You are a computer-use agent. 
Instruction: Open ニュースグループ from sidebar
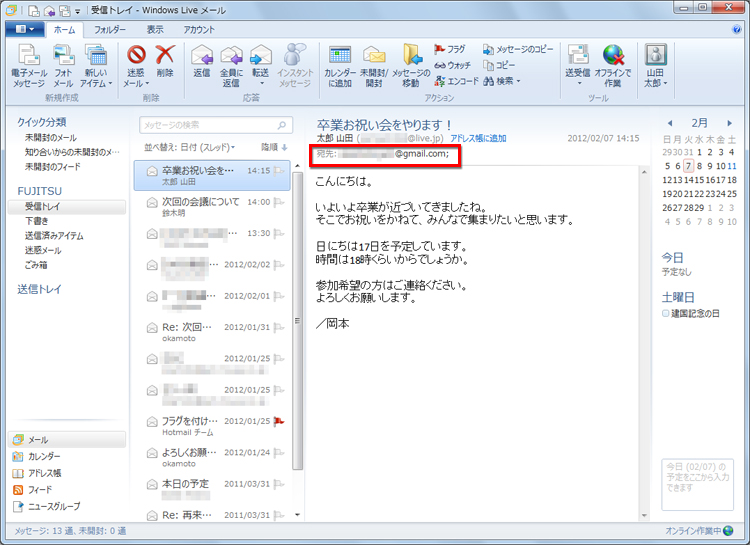coord(46,506)
